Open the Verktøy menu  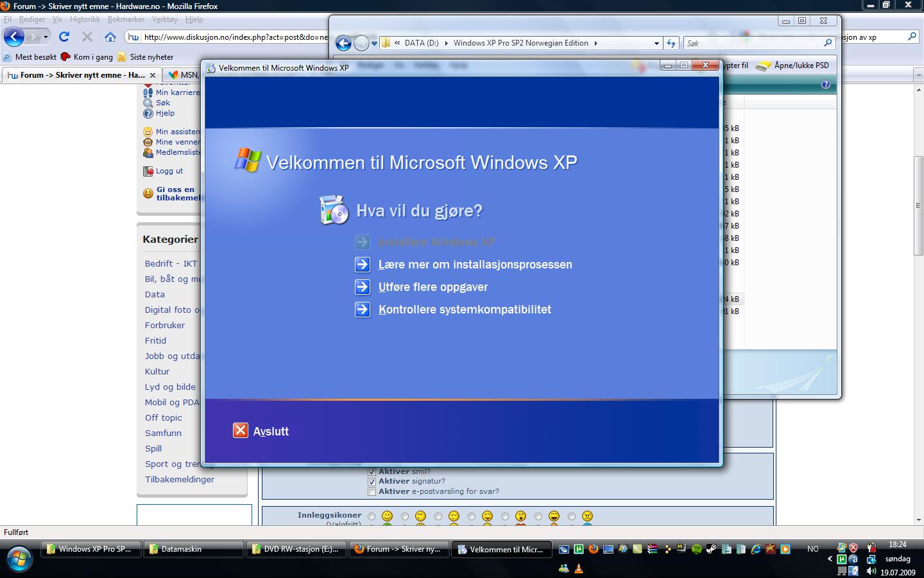(165, 19)
